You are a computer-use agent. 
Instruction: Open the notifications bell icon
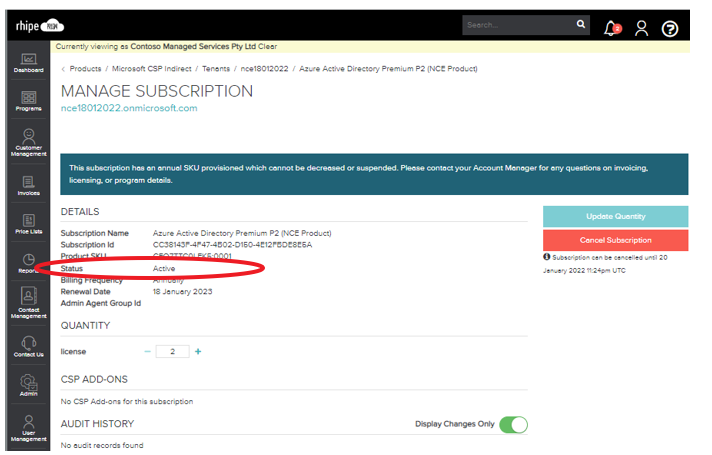[x=612, y=28]
